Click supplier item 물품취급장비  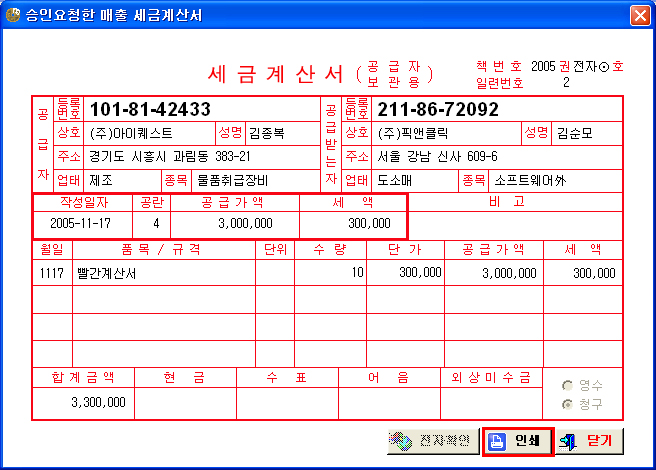point(232,180)
